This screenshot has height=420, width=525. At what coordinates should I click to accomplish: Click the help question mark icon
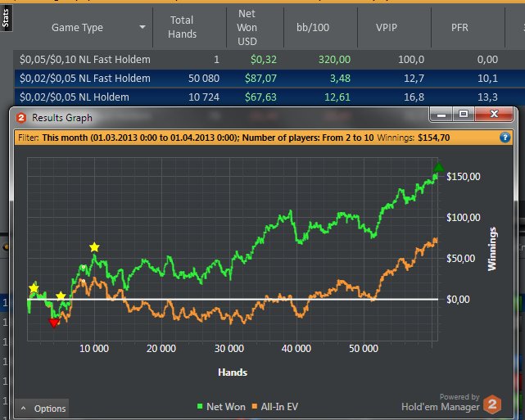[505, 138]
